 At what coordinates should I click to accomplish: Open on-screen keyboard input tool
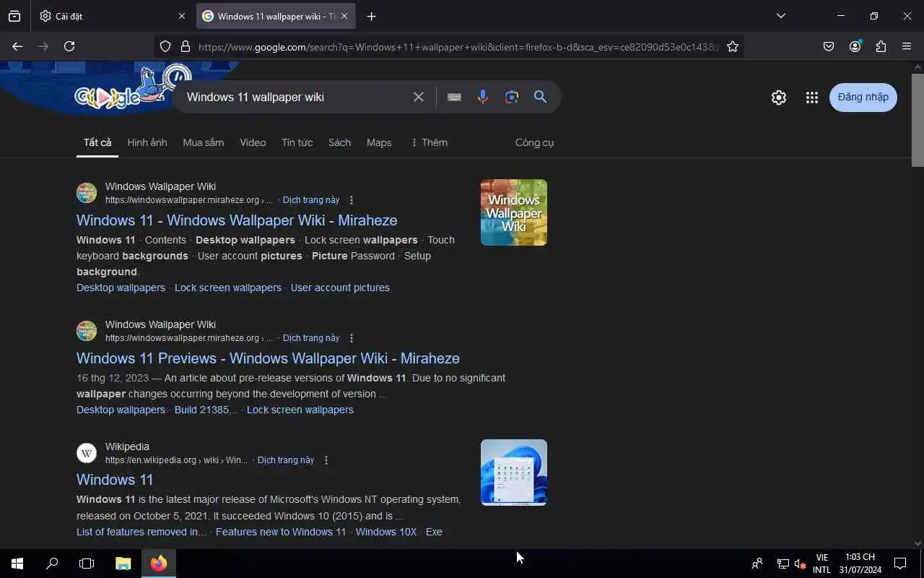(454, 97)
